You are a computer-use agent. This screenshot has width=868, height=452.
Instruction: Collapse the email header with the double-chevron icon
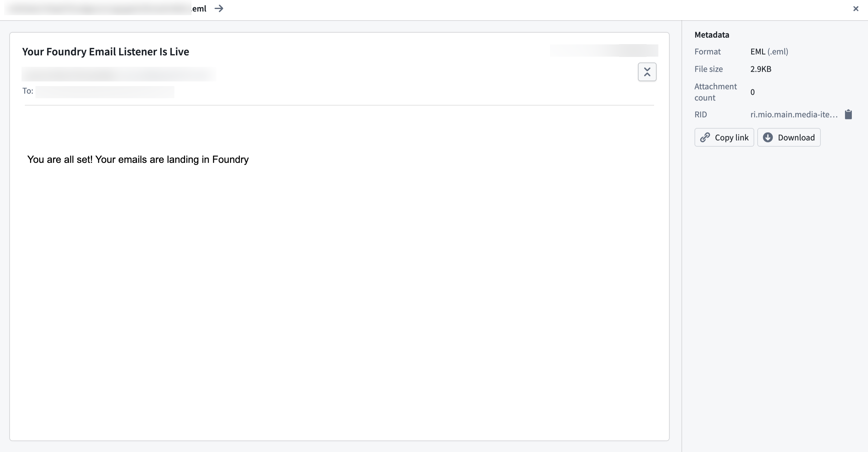[x=647, y=72]
